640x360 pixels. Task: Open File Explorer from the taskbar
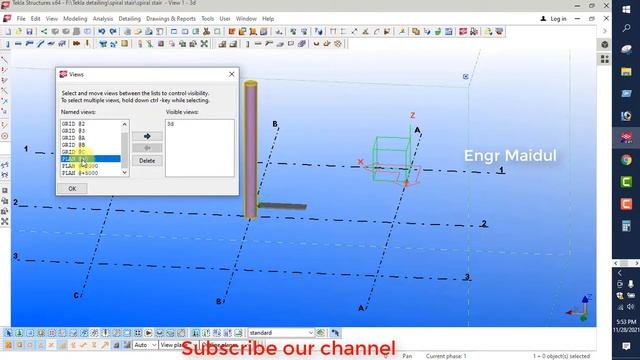click(626, 72)
